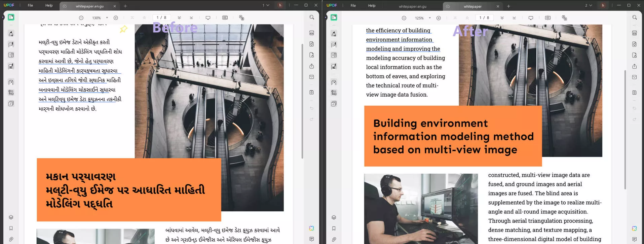Close whitepaper.en.gu tab in left window
Image resolution: width=644 pixels, height=244 pixels.
pyautogui.click(x=115, y=6)
